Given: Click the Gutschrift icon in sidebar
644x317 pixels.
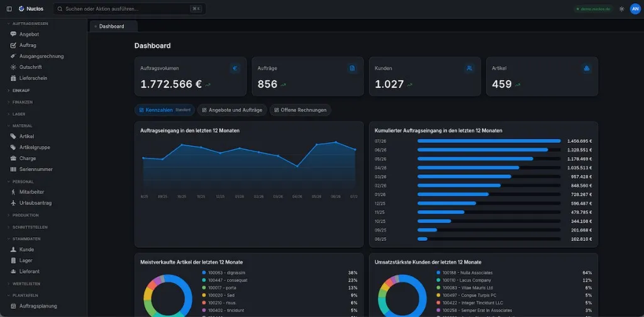Looking at the screenshot, I should click(13, 67).
